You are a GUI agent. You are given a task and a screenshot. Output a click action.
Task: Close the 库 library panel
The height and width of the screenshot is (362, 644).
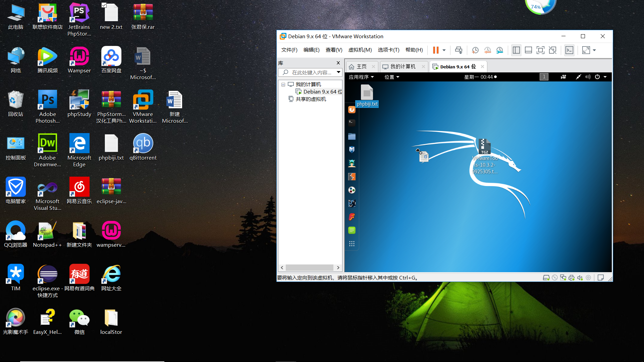click(x=338, y=63)
